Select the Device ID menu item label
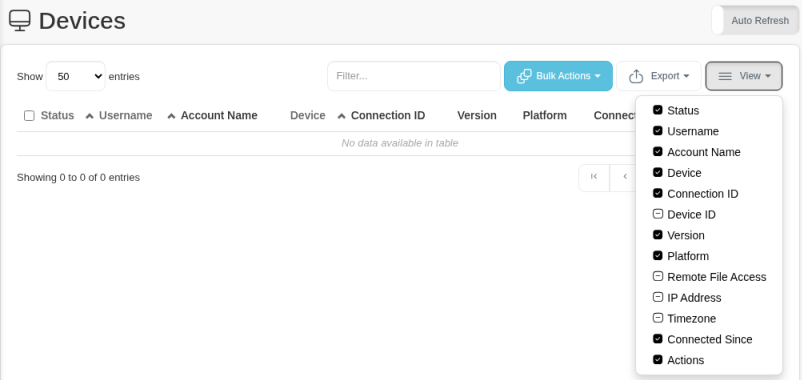 pyautogui.click(x=692, y=215)
